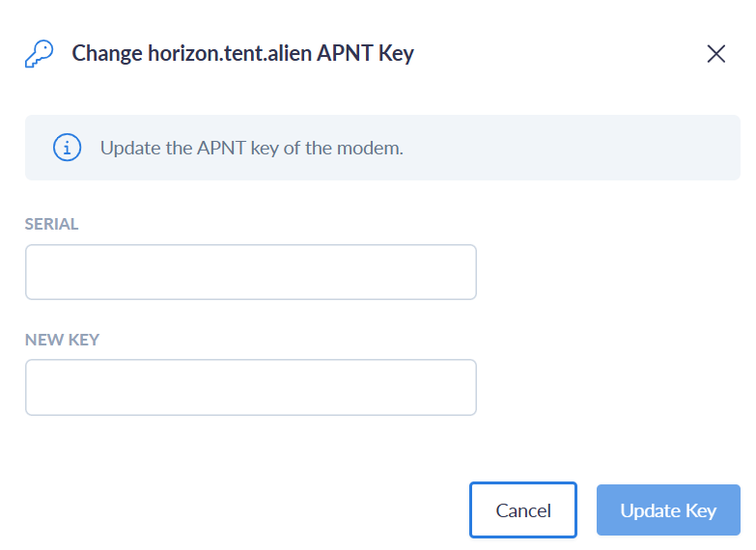This screenshot has width=756, height=550.
Task: Click the Update Key button
Action: pos(668,509)
